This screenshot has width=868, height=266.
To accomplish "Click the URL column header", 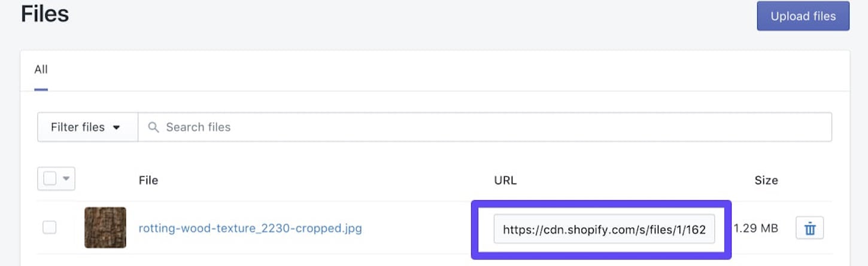I will coord(505,180).
